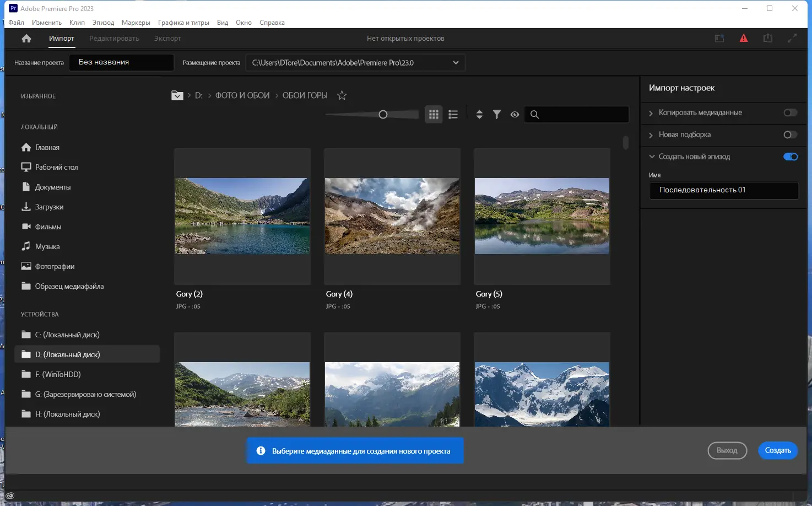Select Фотографии in the sidebar
812x506 pixels.
55,266
